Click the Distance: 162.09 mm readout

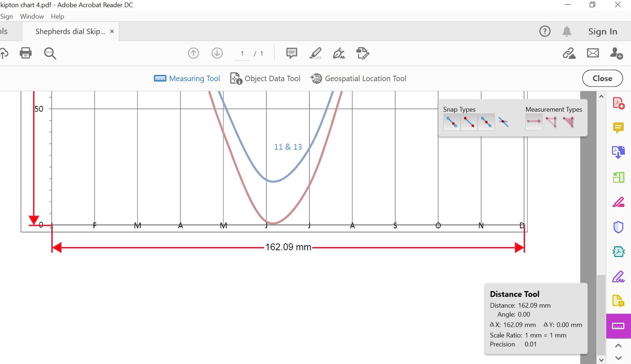(x=520, y=305)
